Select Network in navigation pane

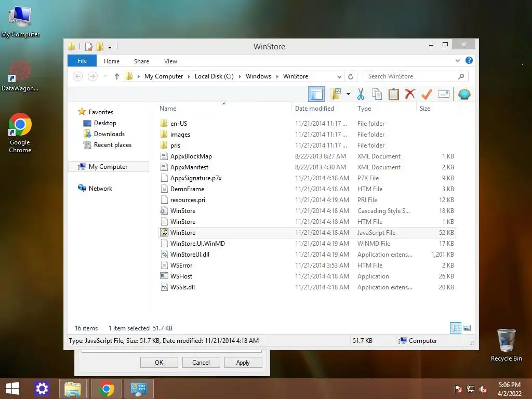coord(100,188)
